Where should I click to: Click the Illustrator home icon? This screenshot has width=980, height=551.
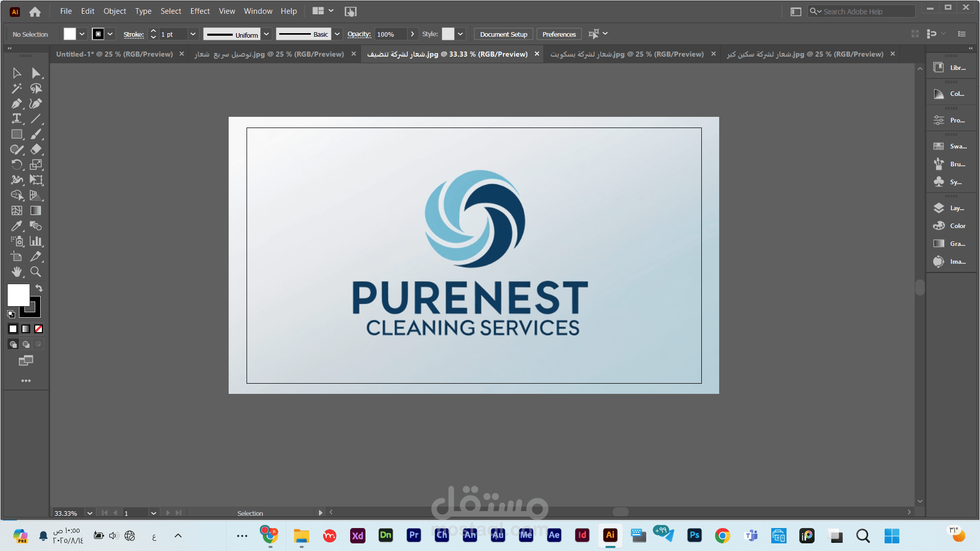(x=35, y=11)
